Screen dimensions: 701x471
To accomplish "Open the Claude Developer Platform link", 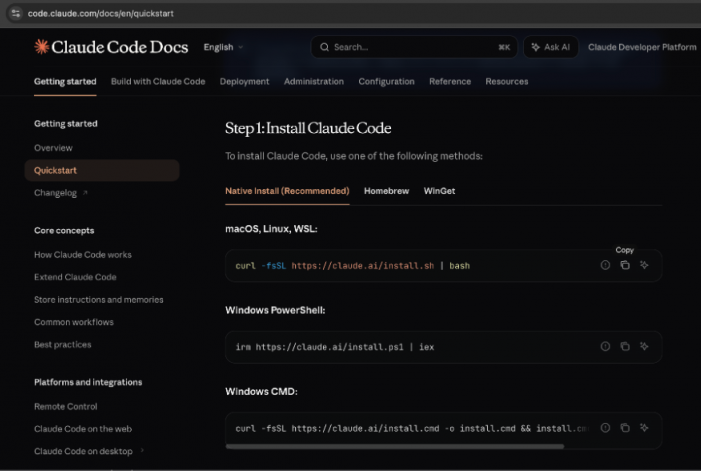I will [x=642, y=47].
